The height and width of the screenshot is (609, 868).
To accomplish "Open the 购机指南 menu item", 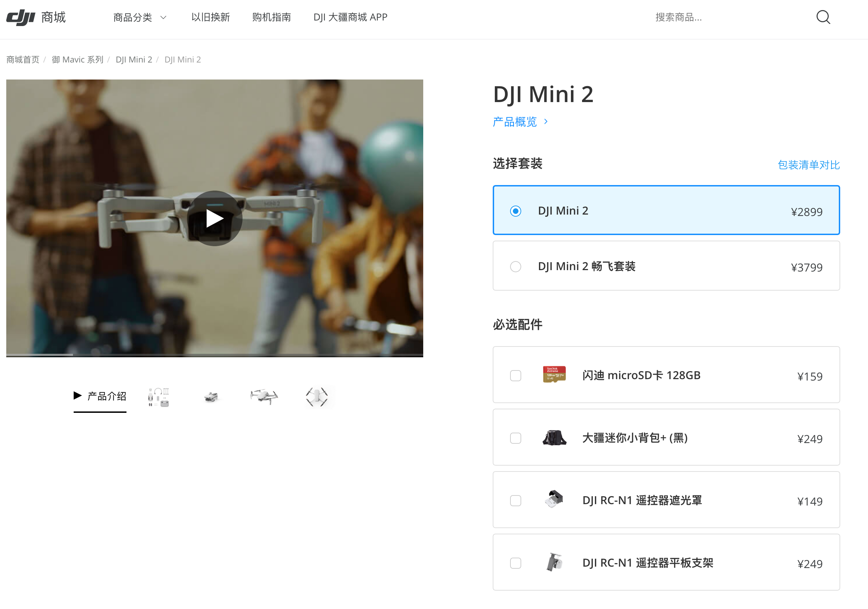I will coord(271,17).
